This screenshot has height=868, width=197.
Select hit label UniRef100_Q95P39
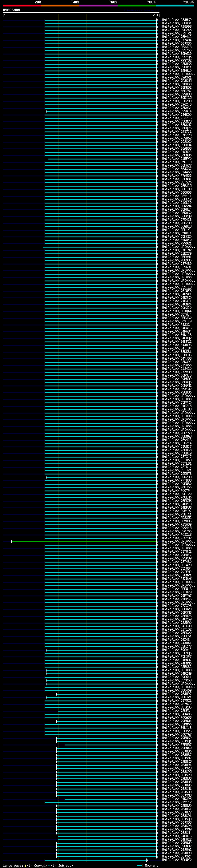[177, 558]
